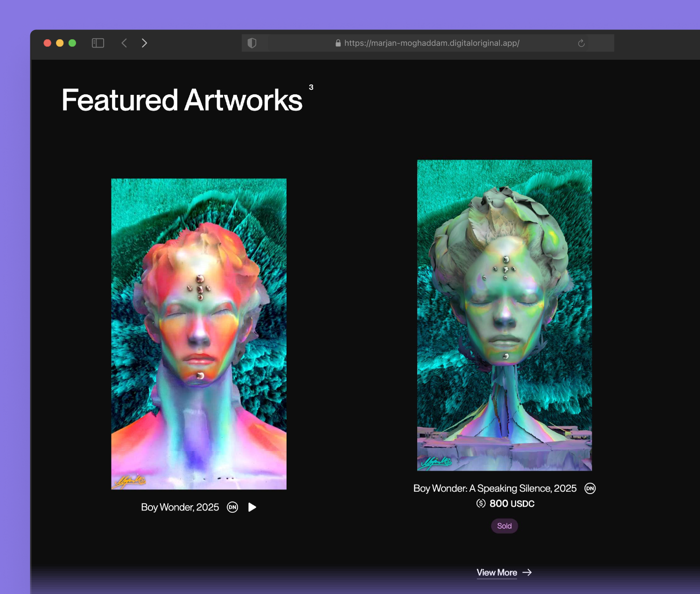Select the orange Boy Wonder artwork image
Screen dimensions: 700x594
(x=199, y=334)
